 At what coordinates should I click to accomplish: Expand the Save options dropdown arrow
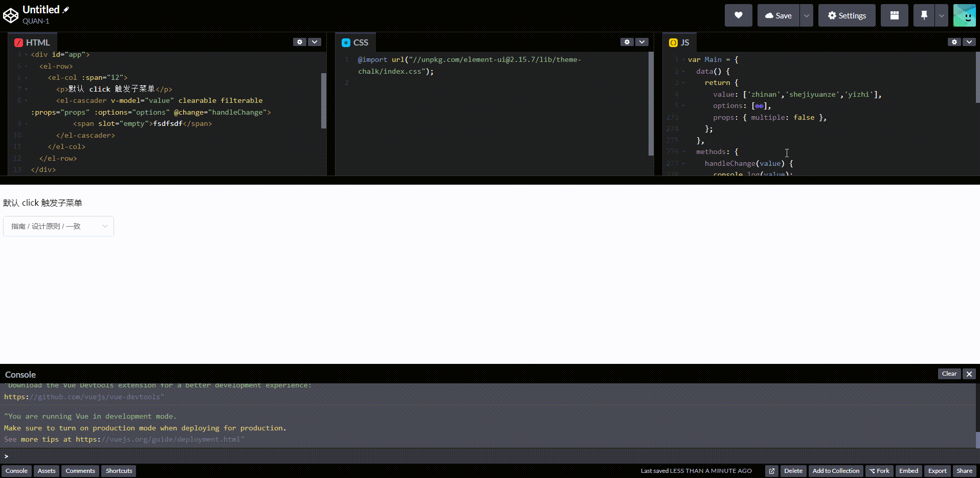pos(807,15)
